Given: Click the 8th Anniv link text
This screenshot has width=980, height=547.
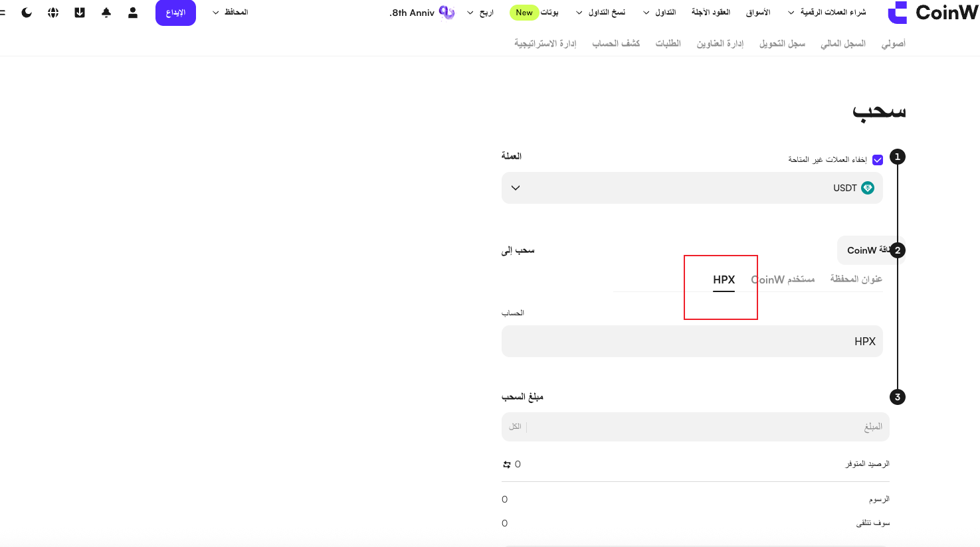Looking at the screenshot, I should 412,13.
